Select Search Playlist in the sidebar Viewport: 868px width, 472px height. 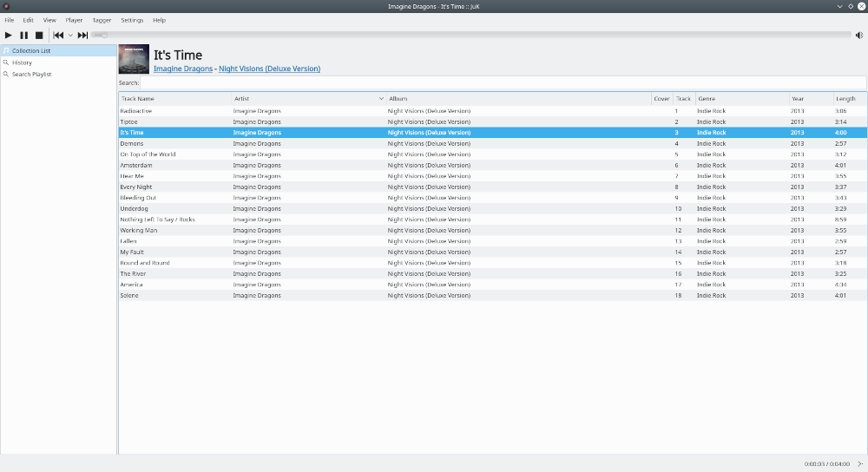click(31, 75)
